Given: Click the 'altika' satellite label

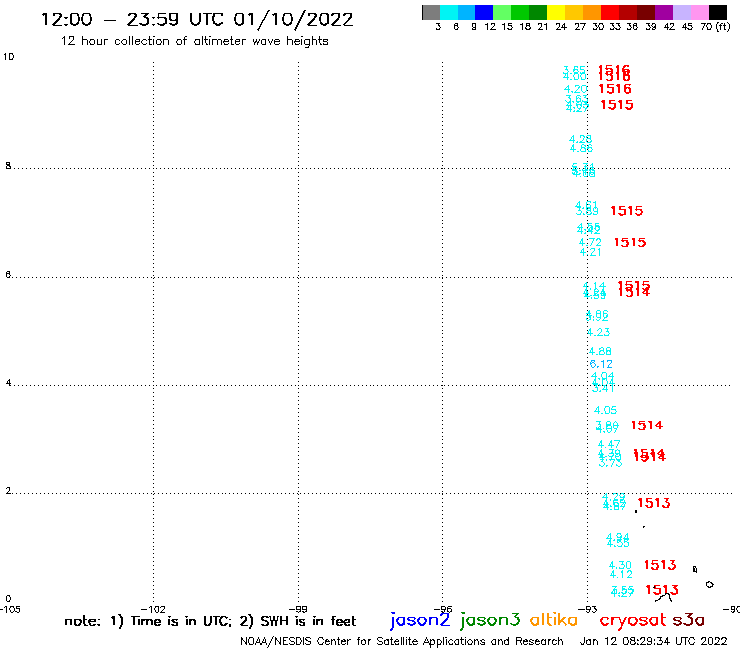Looking at the screenshot, I should coord(554,620).
